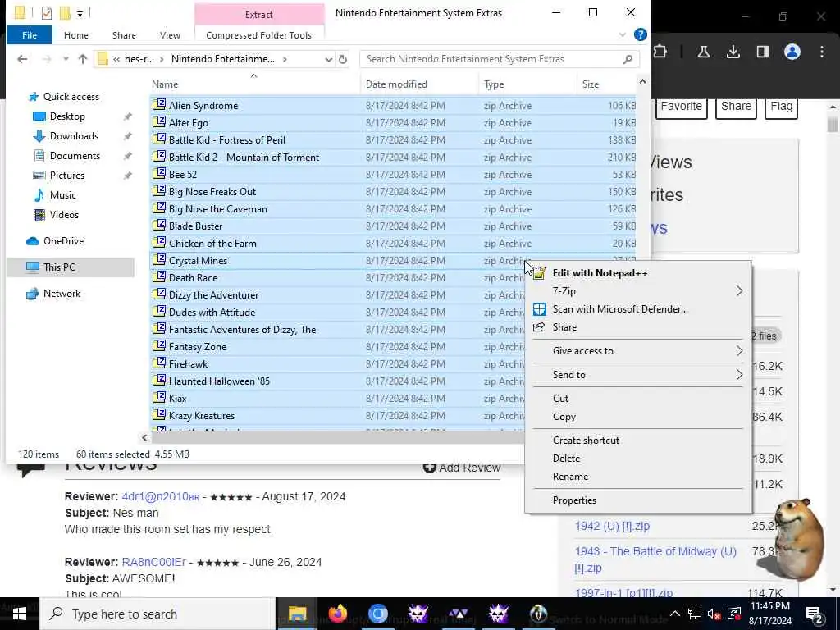
Task: Open Properties from the context menu
Action: click(x=638, y=500)
